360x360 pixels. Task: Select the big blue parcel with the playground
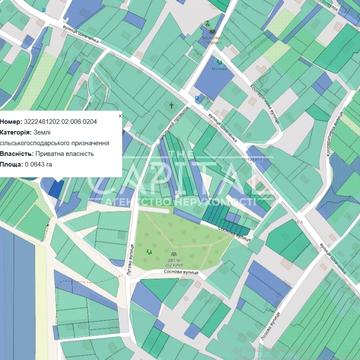pyautogui.click(x=214, y=79)
